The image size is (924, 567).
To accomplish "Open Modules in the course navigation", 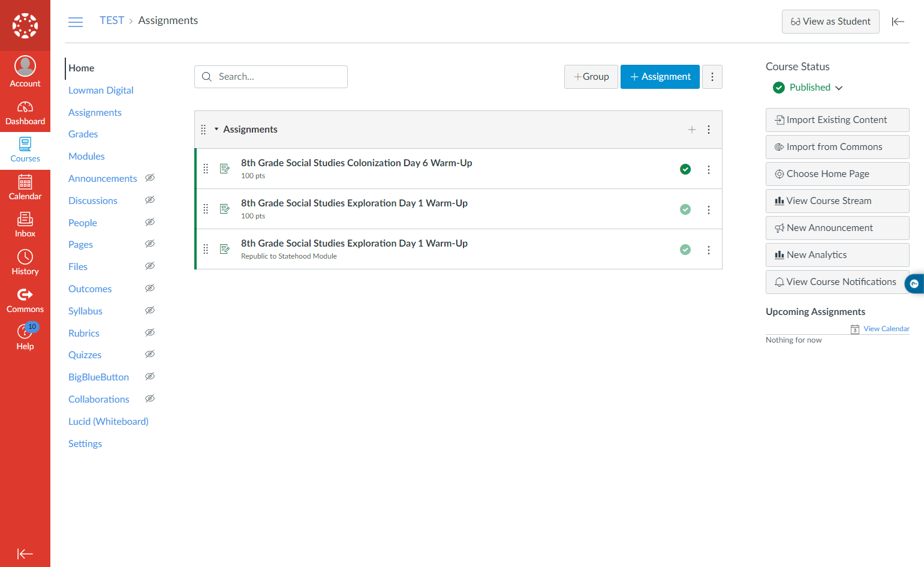I will [x=86, y=157].
